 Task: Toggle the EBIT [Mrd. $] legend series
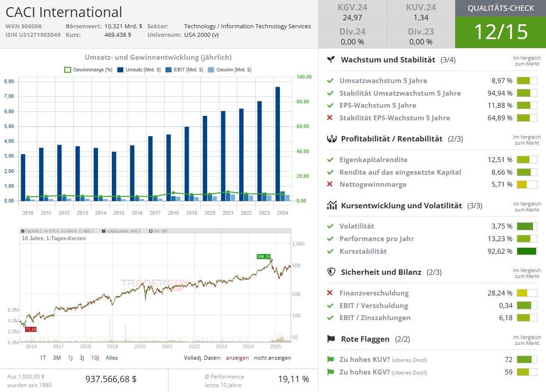pyautogui.click(x=185, y=70)
